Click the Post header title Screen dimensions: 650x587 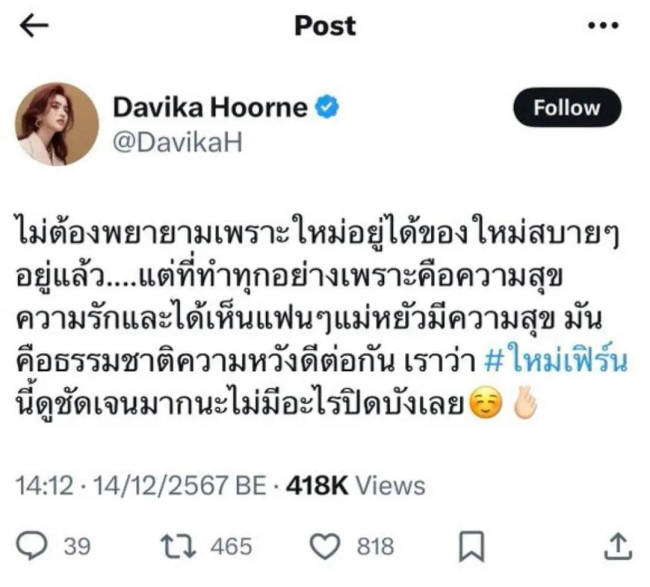(x=325, y=26)
